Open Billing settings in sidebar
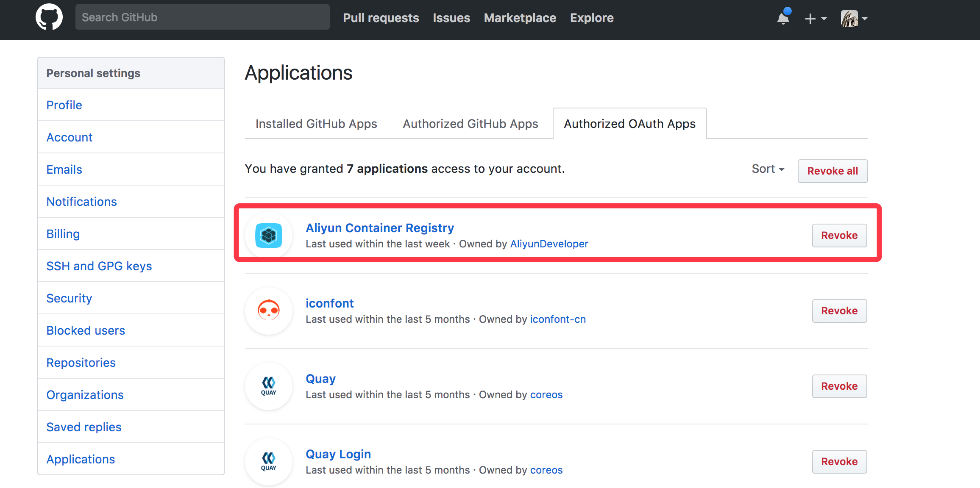The image size is (980, 488). pos(131,234)
